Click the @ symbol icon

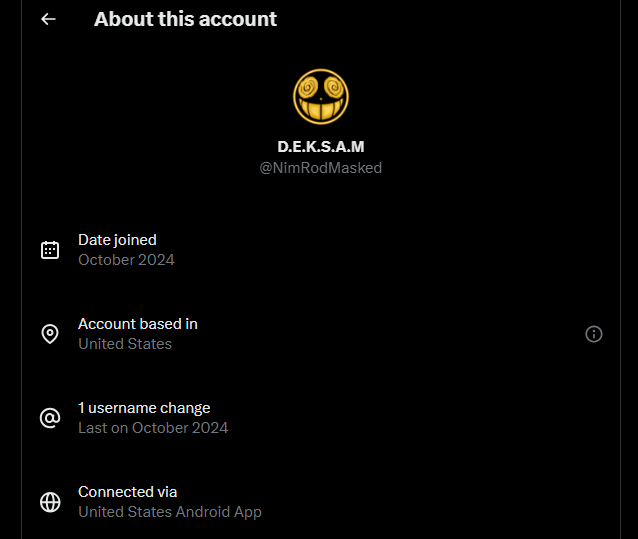50,418
